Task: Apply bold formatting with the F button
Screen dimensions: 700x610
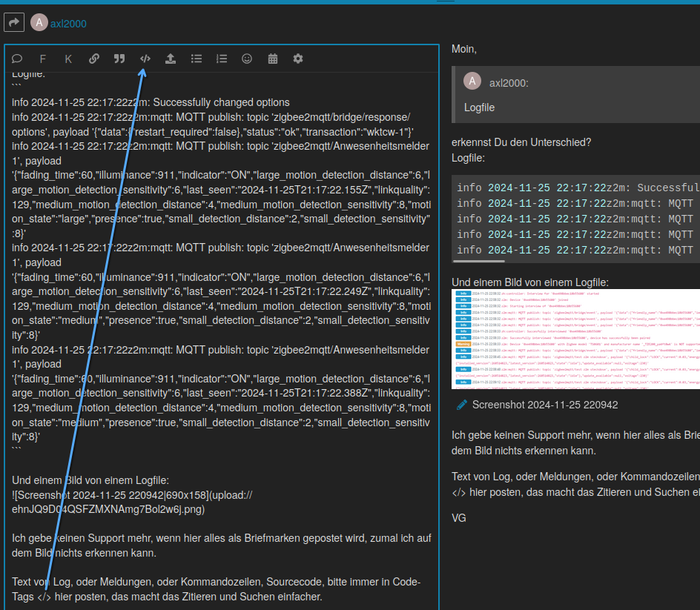Action: 42,59
